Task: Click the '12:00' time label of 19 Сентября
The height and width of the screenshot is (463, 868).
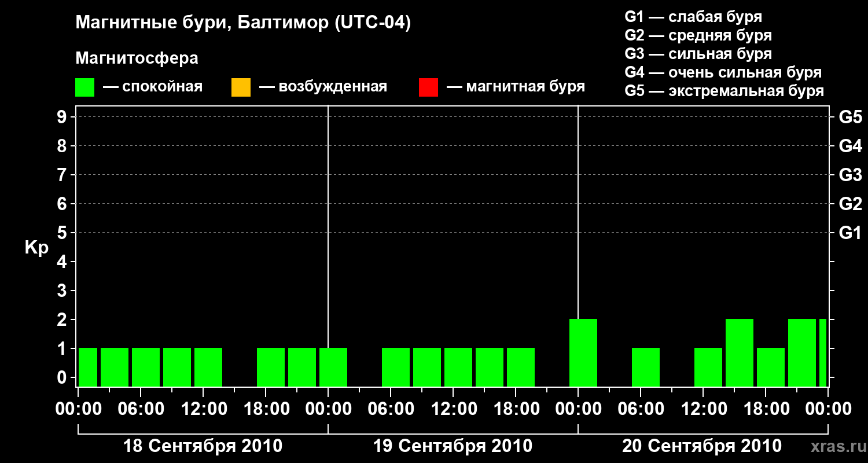Action: click(x=453, y=409)
